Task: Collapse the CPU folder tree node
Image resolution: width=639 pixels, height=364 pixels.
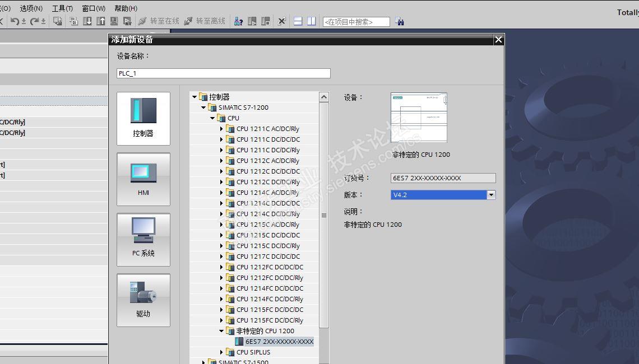Action: [212, 118]
